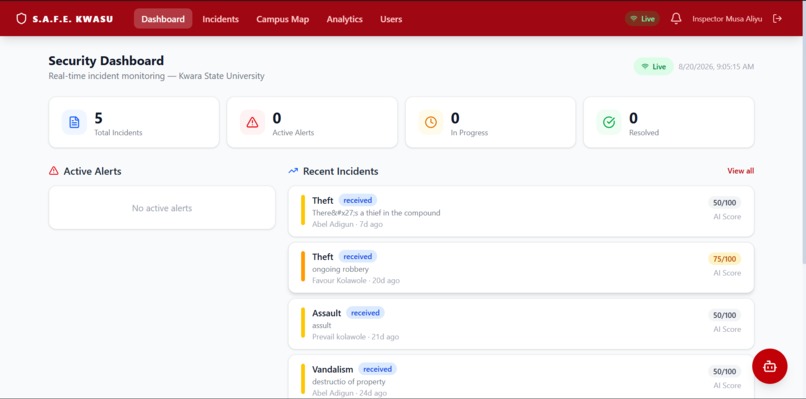
Task: Open the Theft incident by Abel Adigun
Action: click(521, 211)
